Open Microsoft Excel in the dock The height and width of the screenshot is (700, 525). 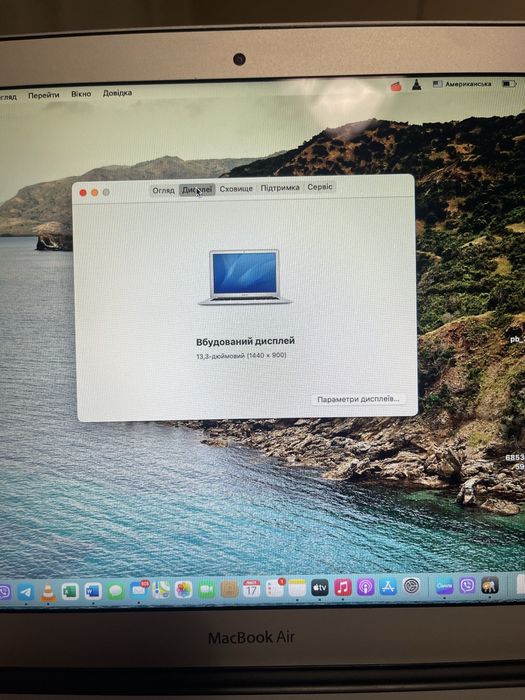[x=71, y=592]
